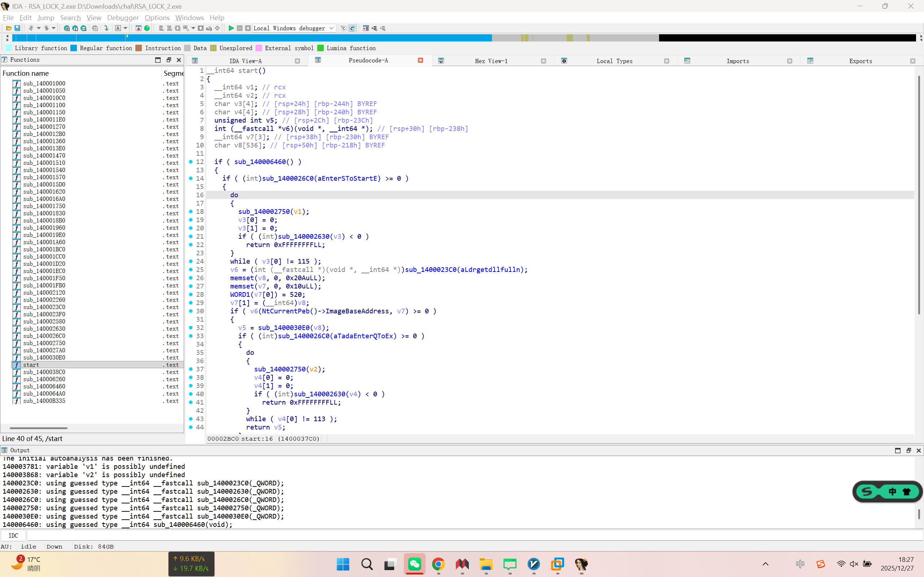Click the text search 'A' icon
The image size is (924, 577).
pos(118,28)
